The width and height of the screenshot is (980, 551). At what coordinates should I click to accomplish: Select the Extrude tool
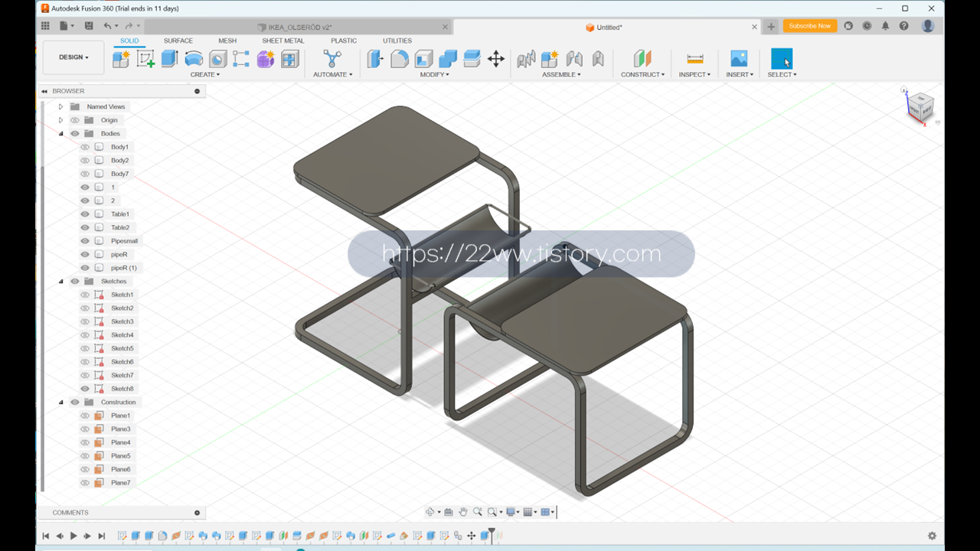169,59
